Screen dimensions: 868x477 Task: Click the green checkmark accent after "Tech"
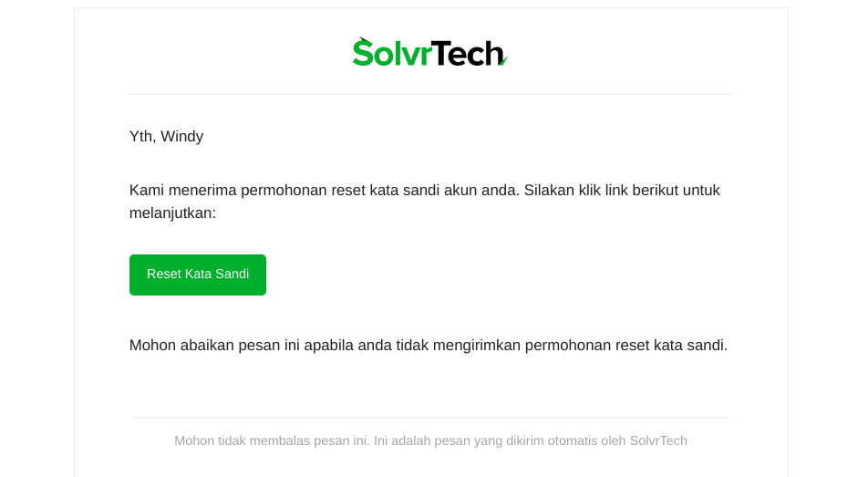coord(503,60)
